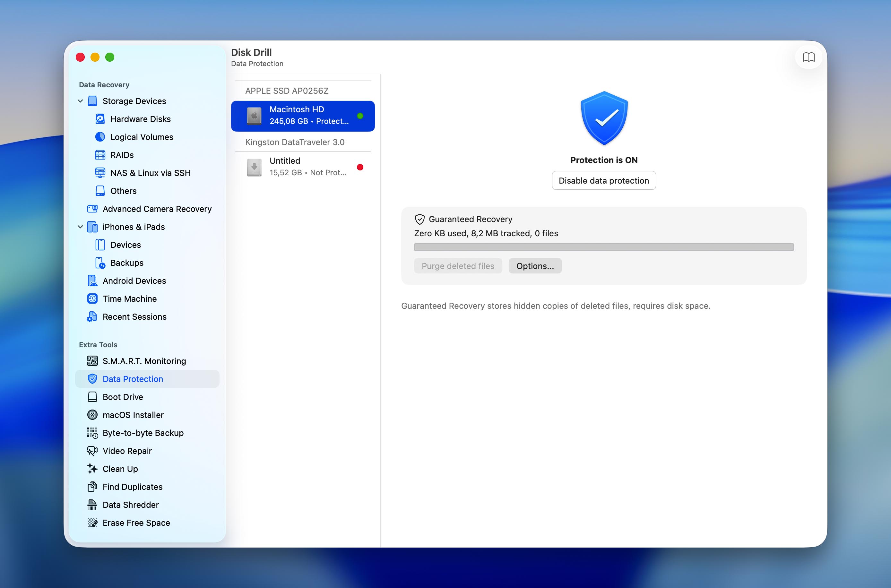This screenshot has height=588, width=891.
Task: Click the yellow minimize window button
Action: (x=95, y=57)
